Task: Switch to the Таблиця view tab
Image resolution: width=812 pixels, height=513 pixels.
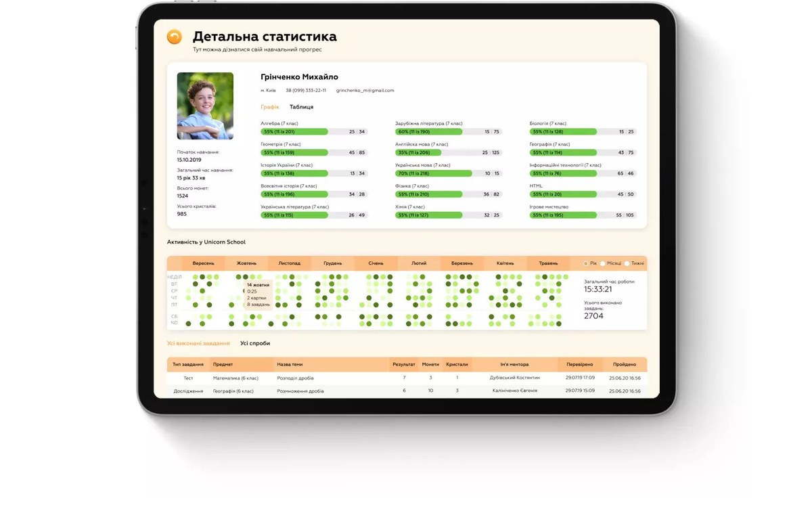Action: [x=301, y=107]
